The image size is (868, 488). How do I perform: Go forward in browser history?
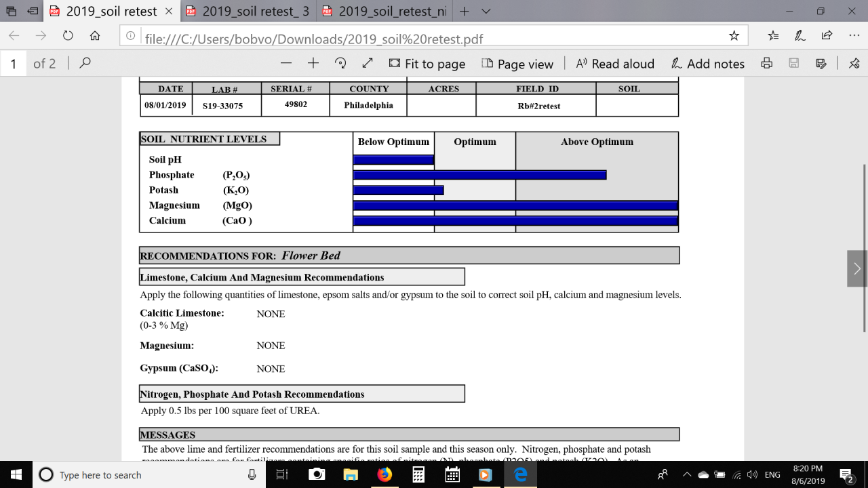(x=41, y=36)
